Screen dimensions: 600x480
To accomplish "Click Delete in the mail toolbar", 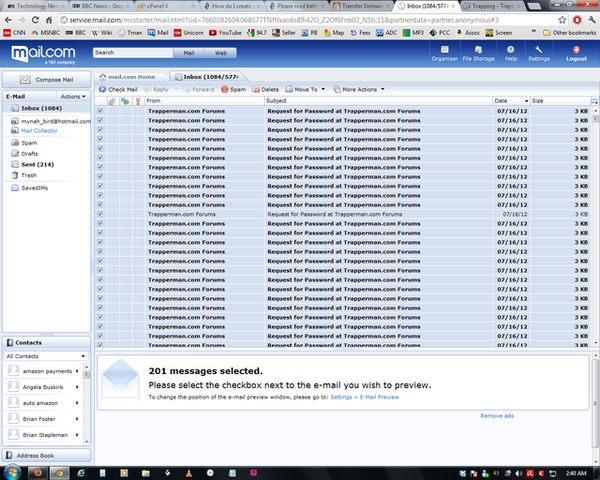I will coord(265,89).
